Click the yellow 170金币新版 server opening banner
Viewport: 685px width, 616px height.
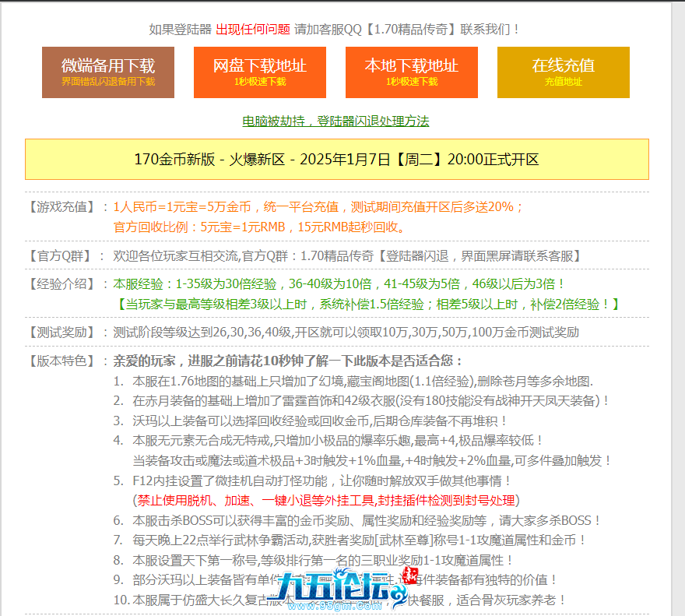pos(337,159)
